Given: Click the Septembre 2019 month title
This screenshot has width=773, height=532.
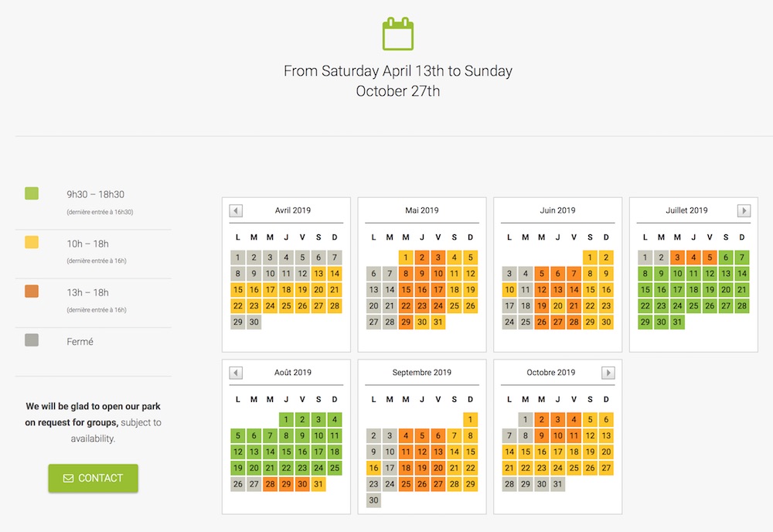Looking at the screenshot, I should [421, 373].
